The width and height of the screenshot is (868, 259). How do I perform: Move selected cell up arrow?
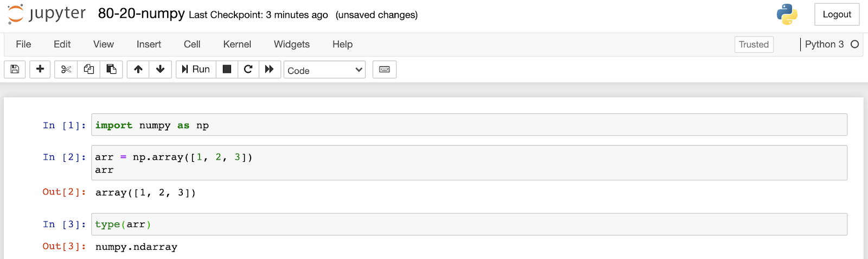coord(138,70)
